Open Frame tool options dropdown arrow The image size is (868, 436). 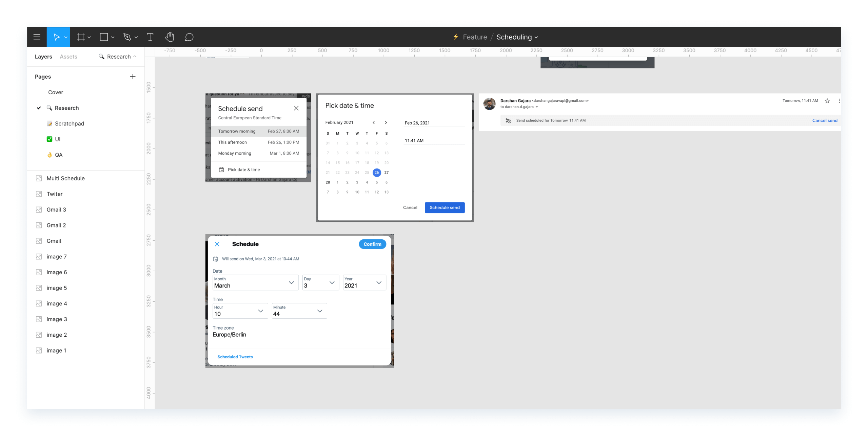(89, 37)
